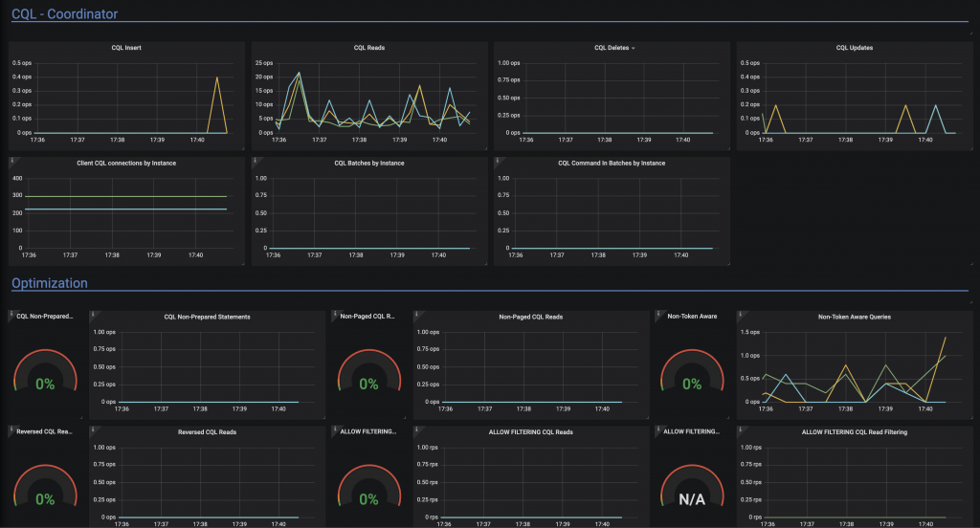Click the 25 ops label in CQL Reads
Viewport: 980px width, 528px height.
pos(264,63)
